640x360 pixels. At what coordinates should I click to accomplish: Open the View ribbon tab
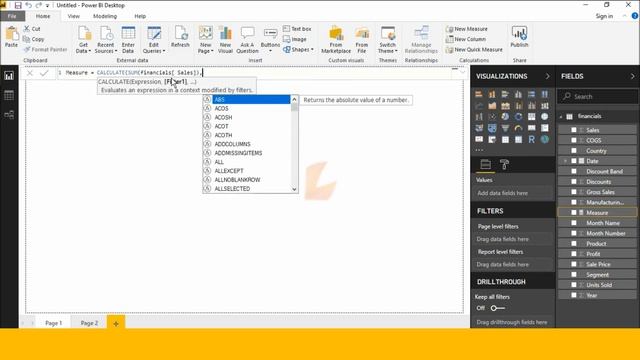pos(73,16)
